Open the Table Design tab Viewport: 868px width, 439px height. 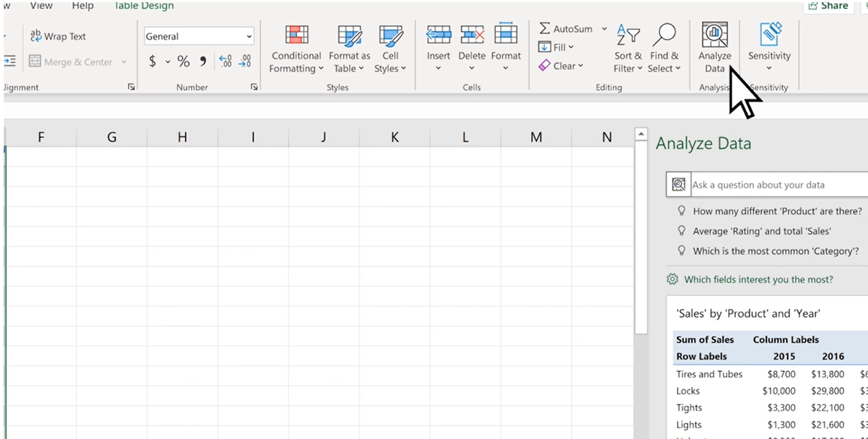tap(144, 5)
